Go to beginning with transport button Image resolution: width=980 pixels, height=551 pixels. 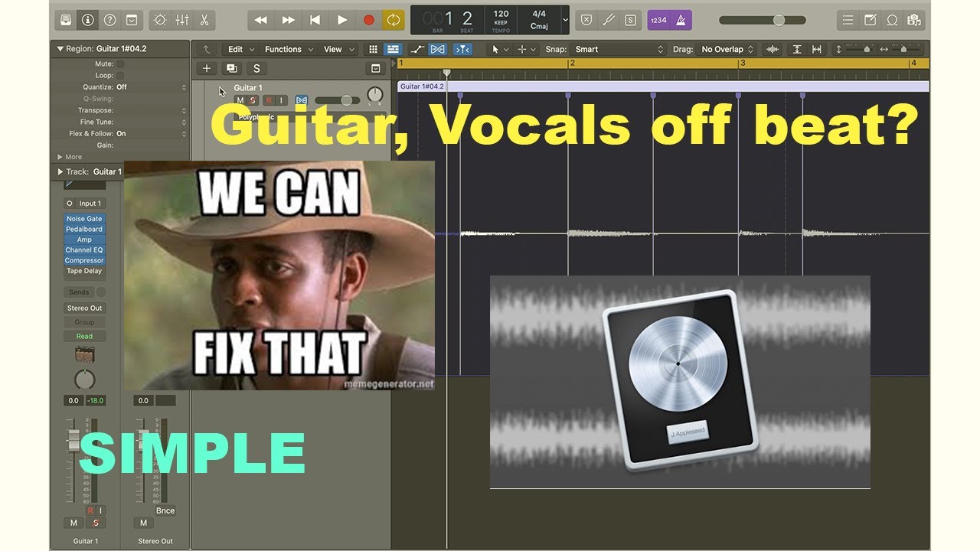click(315, 20)
